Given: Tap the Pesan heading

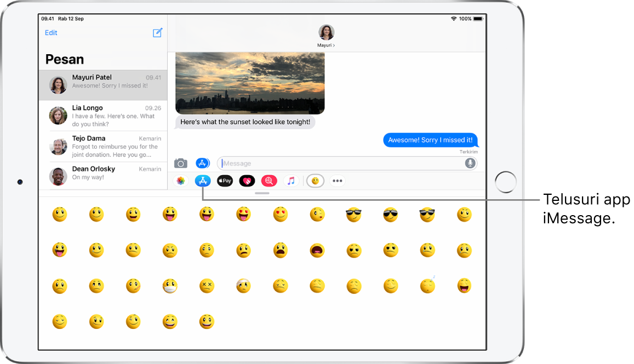Looking at the screenshot, I should click(x=65, y=59).
